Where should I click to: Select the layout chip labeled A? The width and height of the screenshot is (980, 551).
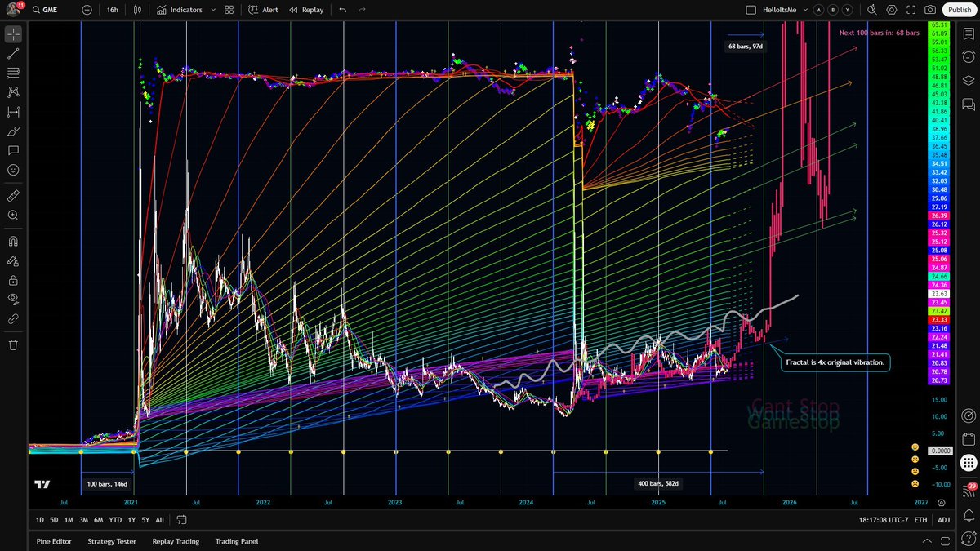click(818, 10)
